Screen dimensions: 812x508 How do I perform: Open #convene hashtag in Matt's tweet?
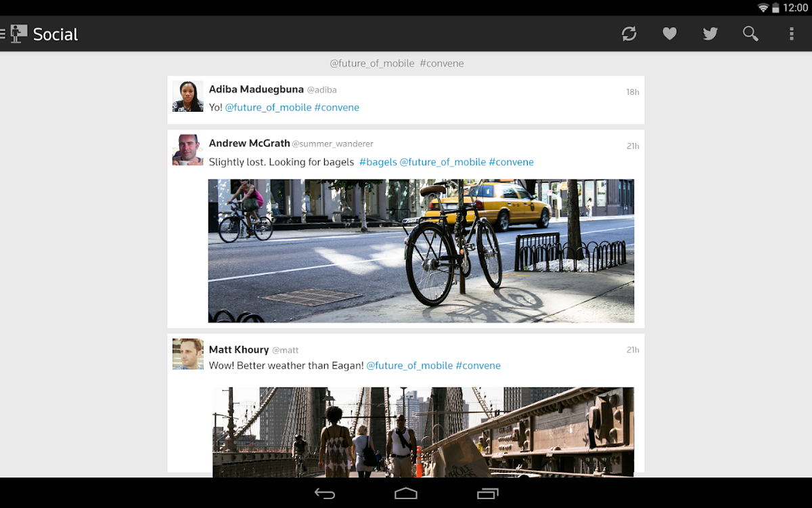click(478, 366)
